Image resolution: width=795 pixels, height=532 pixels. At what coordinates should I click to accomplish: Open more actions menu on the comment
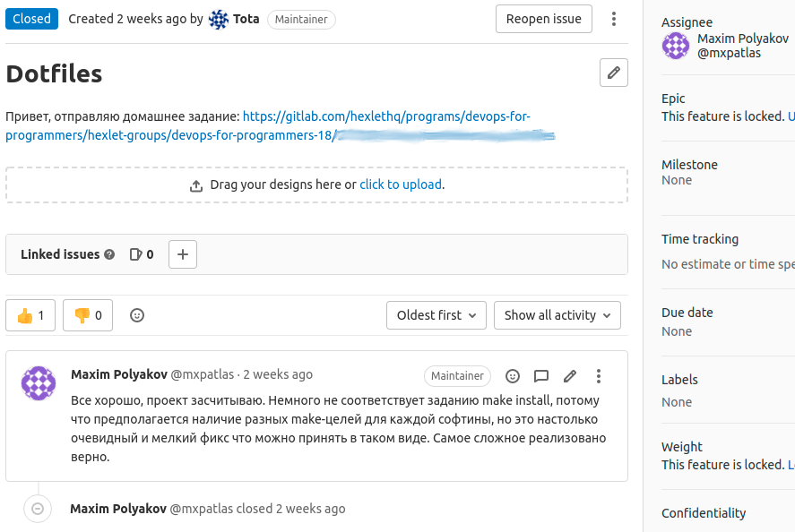[x=599, y=376]
